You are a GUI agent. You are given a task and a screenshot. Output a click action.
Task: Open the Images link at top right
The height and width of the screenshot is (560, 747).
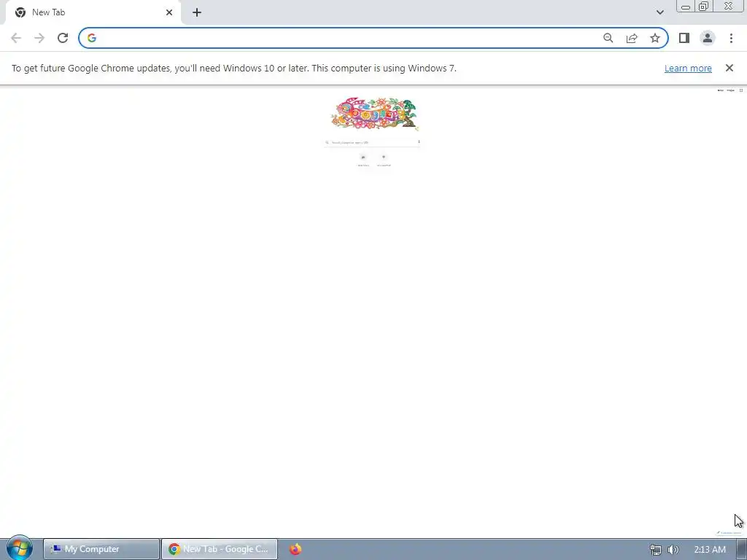[730, 90]
